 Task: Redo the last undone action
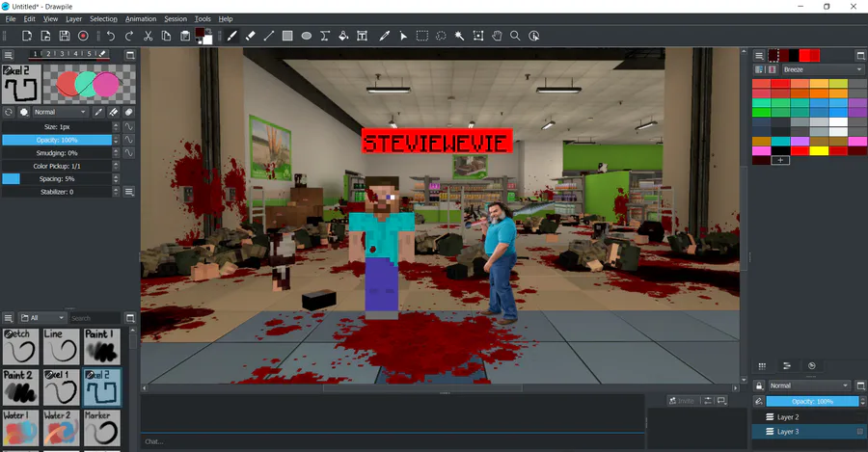pyautogui.click(x=129, y=36)
